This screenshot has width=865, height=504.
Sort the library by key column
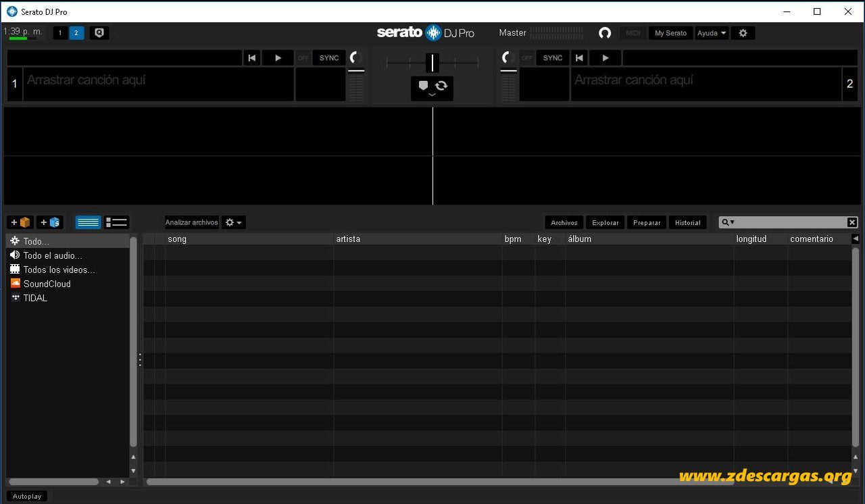click(x=550, y=239)
